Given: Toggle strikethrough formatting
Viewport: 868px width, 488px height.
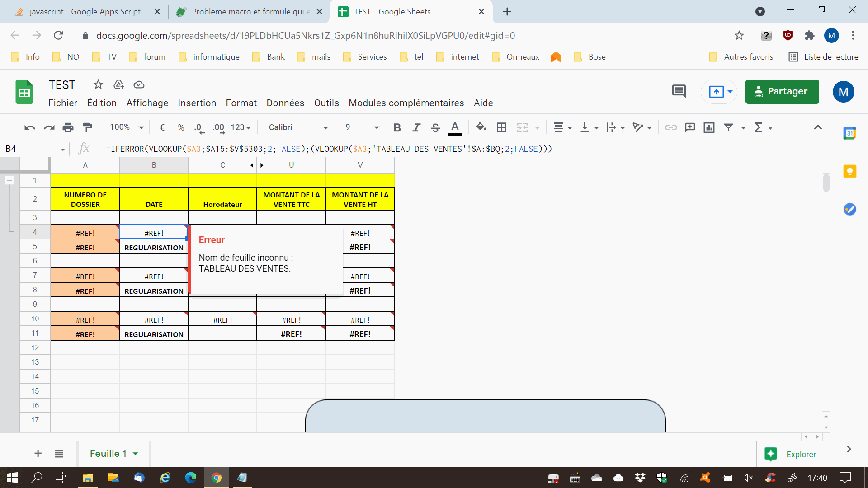Looking at the screenshot, I should [435, 127].
